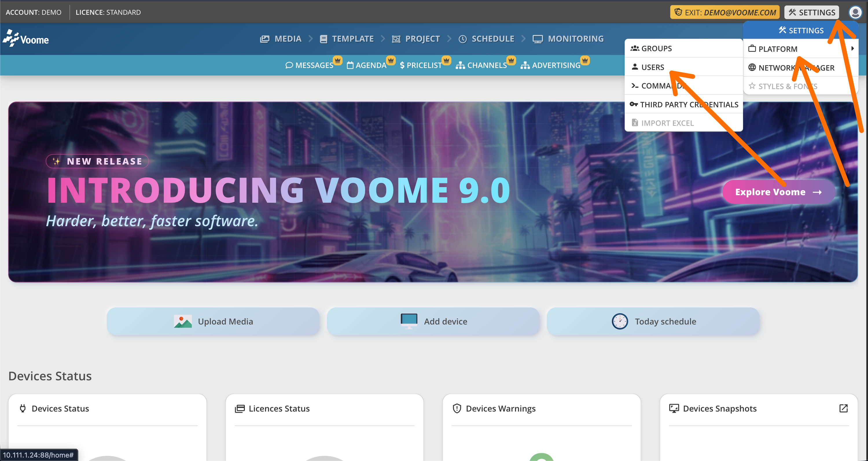The width and height of the screenshot is (868, 461).
Task: Open the Project section
Action: coord(416,39)
